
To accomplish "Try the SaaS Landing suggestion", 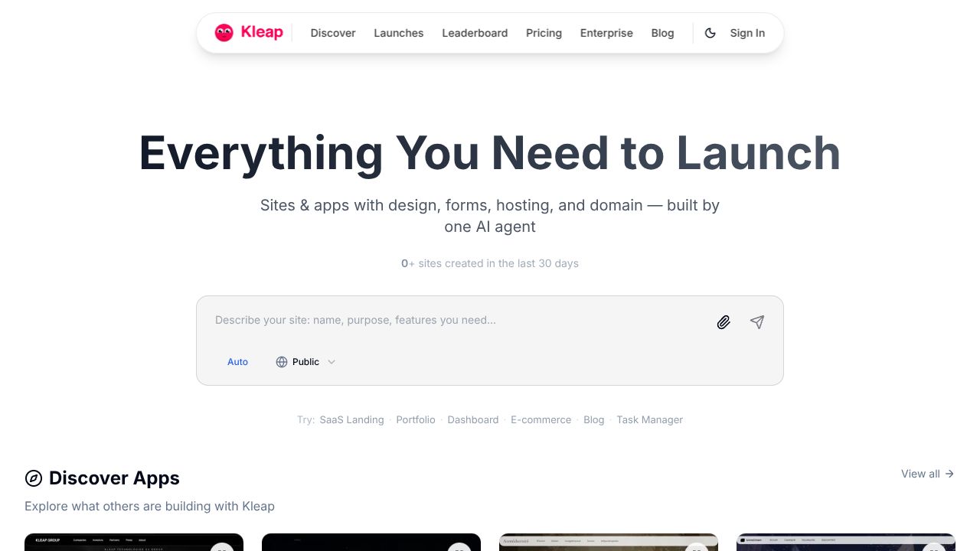I will click(x=351, y=419).
